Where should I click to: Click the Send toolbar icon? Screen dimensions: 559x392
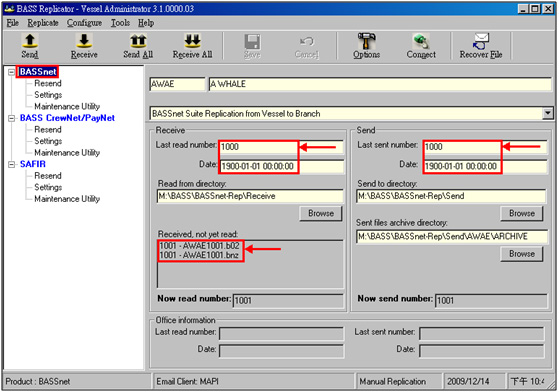pos(30,41)
